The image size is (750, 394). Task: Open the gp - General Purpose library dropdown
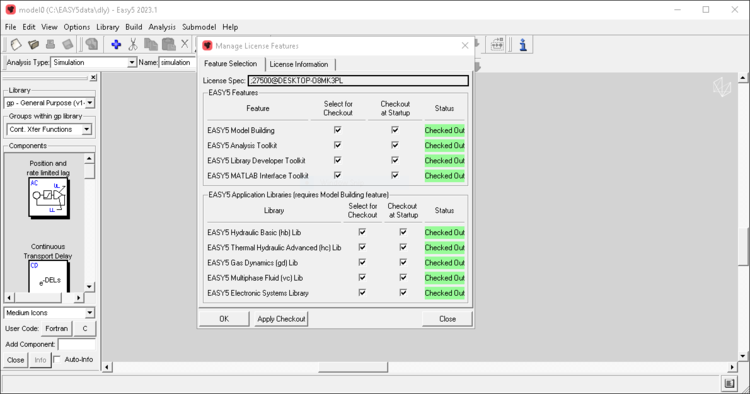(90, 103)
